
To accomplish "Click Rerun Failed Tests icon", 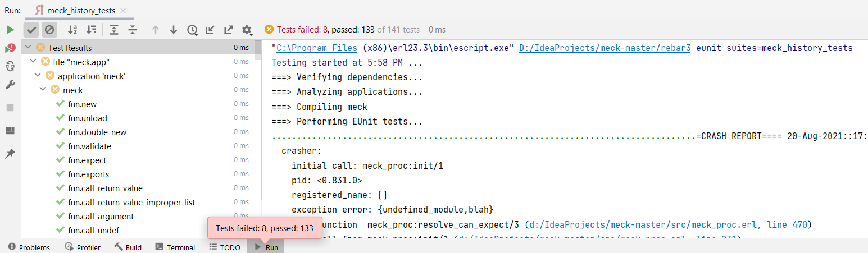I will [10, 48].
